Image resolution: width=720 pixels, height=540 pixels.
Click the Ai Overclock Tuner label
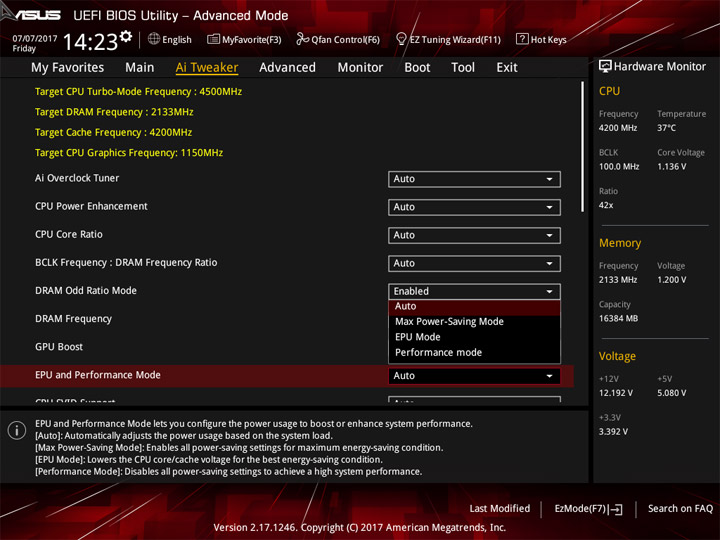(77, 178)
